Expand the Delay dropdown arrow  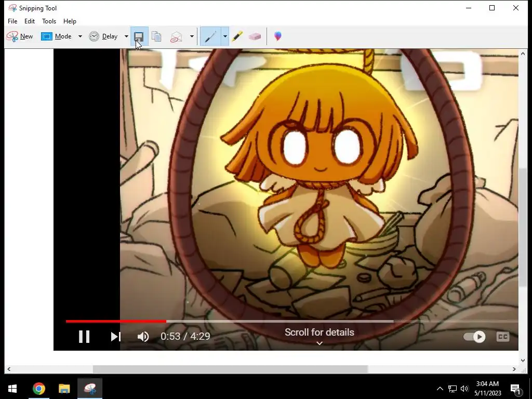[126, 36]
